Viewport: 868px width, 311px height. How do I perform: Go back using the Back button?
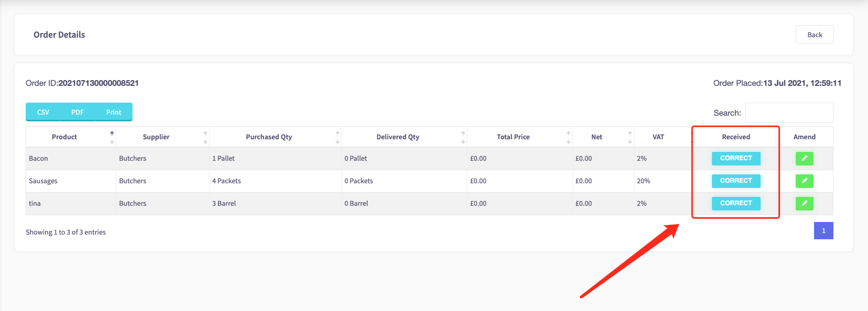point(815,35)
